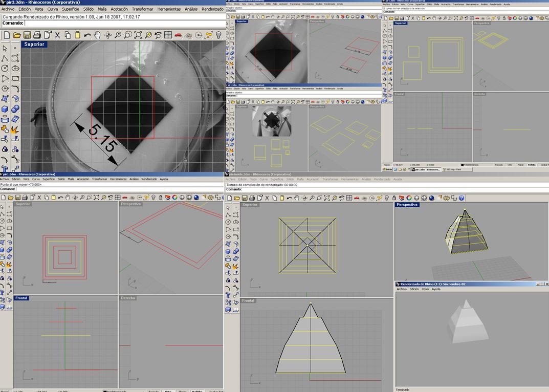
Task: Pick Box solid tool in pir3.3dm sidebar
Action: [5, 109]
